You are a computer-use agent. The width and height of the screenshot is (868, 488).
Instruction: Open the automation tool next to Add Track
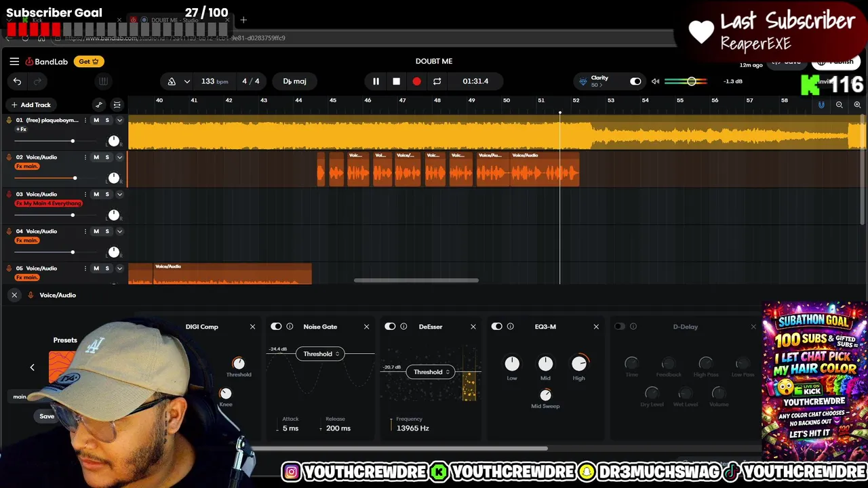[99, 105]
